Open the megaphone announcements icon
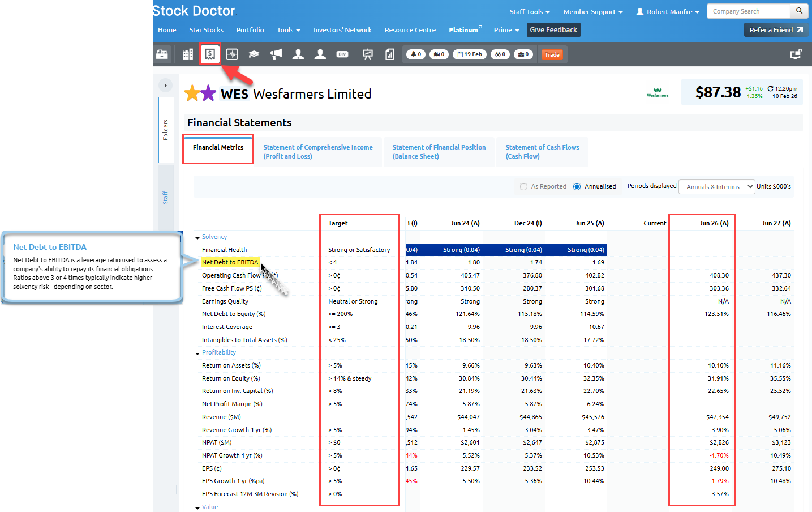 coord(276,54)
